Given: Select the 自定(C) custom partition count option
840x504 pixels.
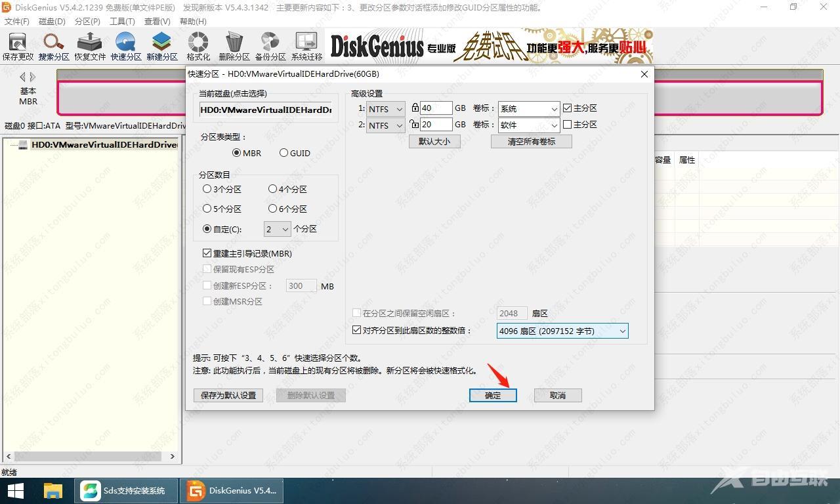Looking at the screenshot, I should (222, 229).
